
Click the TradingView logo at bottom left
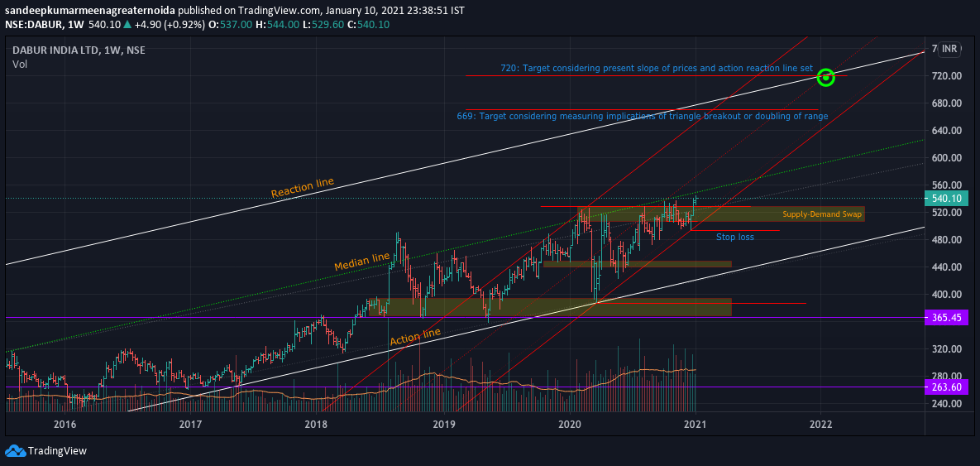coord(45,450)
